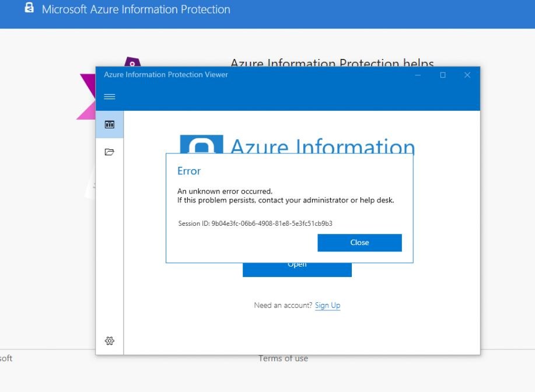Click Terms of use in background page

coord(283,358)
